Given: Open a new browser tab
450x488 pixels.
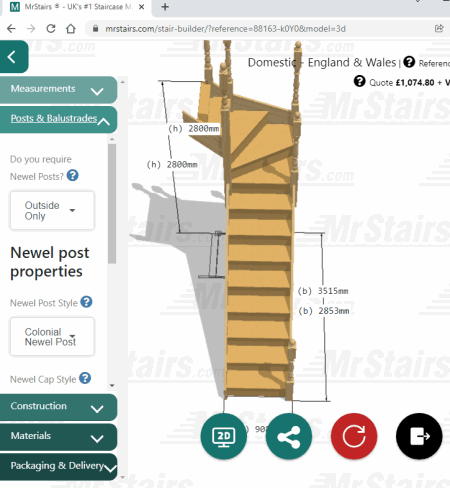Looking at the screenshot, I should point(165,7).
